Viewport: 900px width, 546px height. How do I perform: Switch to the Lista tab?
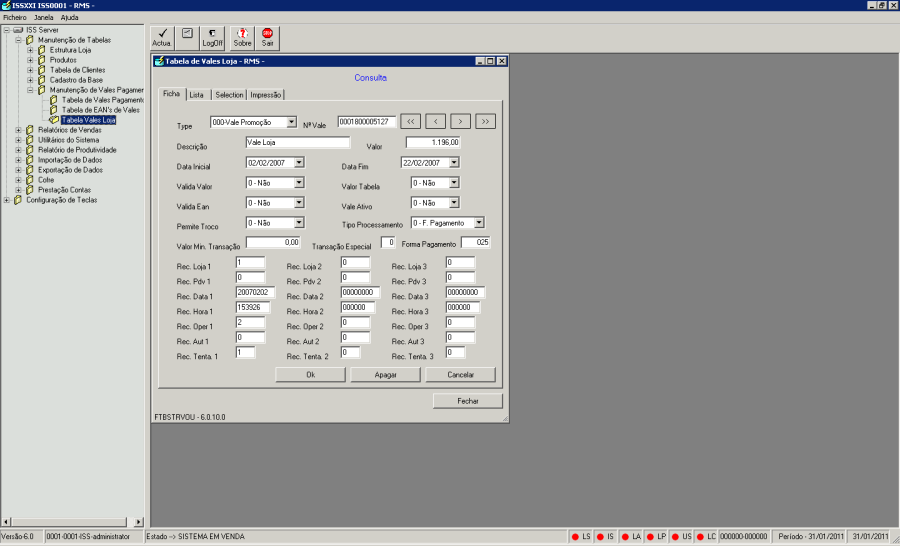coord(197,95)
